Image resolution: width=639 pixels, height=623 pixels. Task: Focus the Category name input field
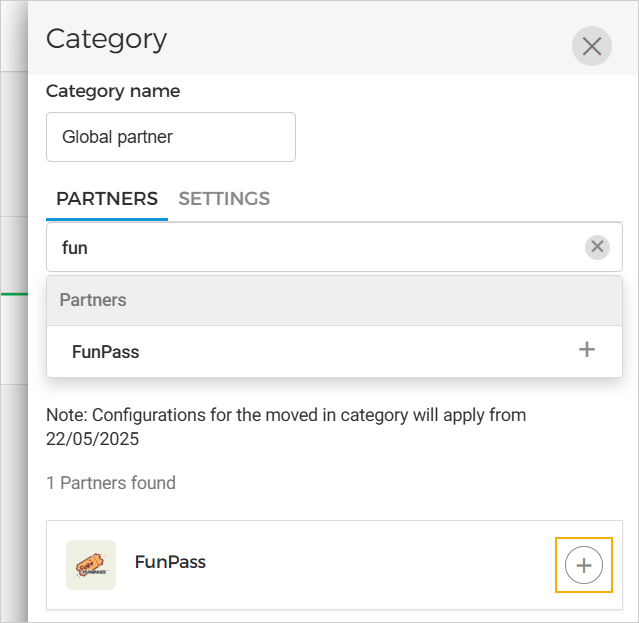(x=171, y=137)
